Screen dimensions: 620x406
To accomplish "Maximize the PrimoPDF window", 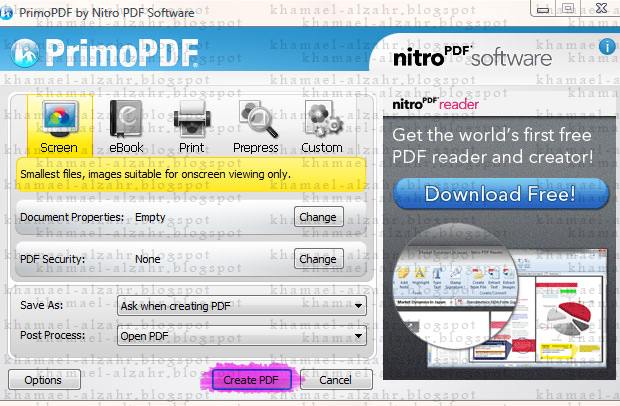I will point(568,8).
